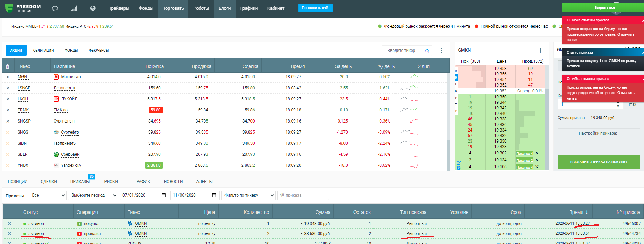
Task: Open the GMKN order book three-dot menu
Action: [x=540, y=50]
